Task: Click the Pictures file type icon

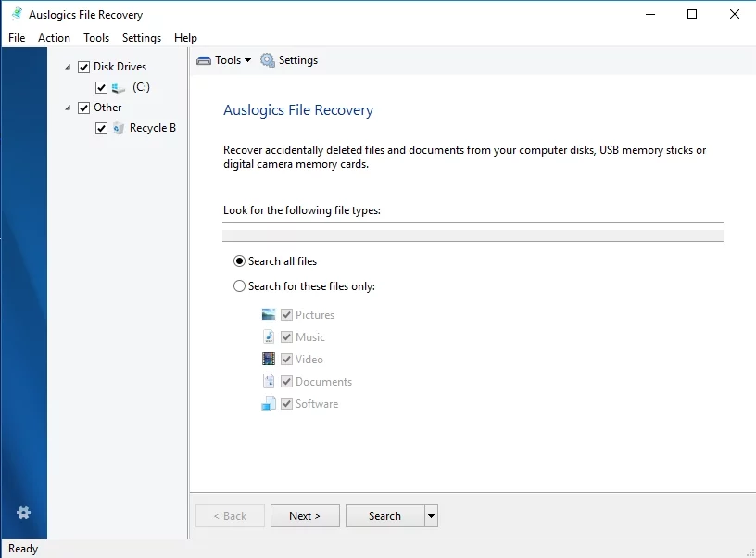Action: (x=269, y=314)
